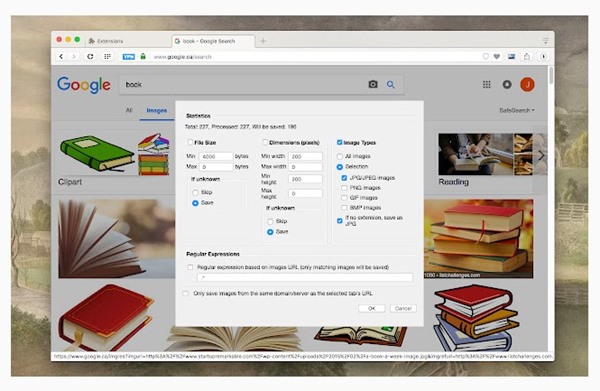Open the tab menu at tab bar right
Screen dimensions: 600x391
pos(545,41)
